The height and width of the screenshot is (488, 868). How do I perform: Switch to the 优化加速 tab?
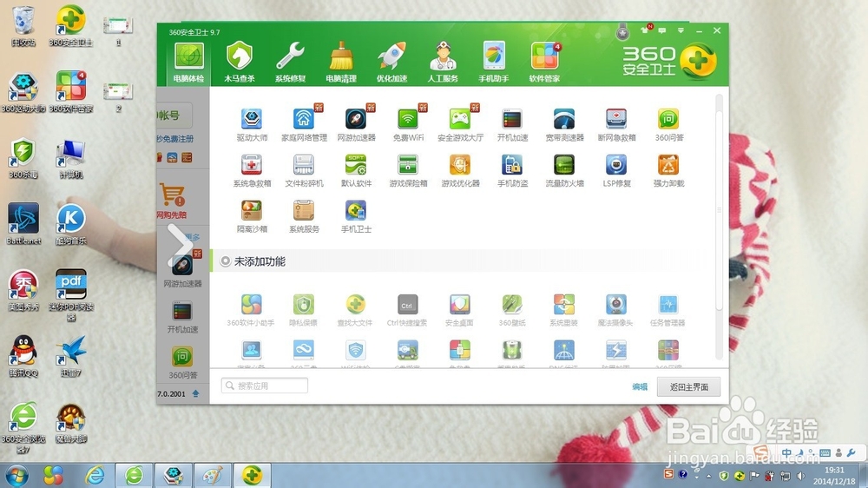(392, 63)
